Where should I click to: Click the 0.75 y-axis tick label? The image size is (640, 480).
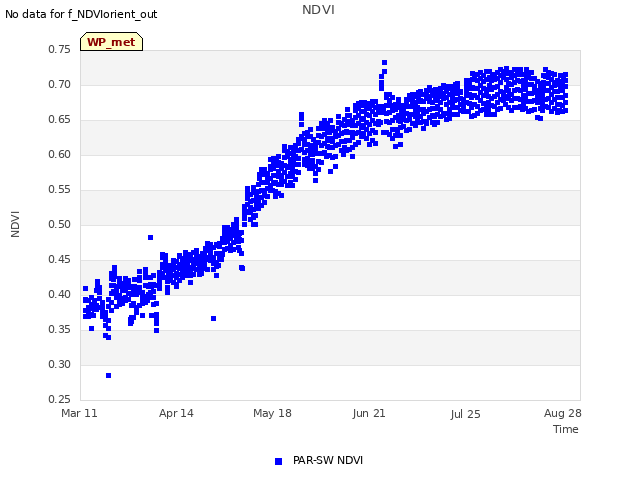pos(60,49)
